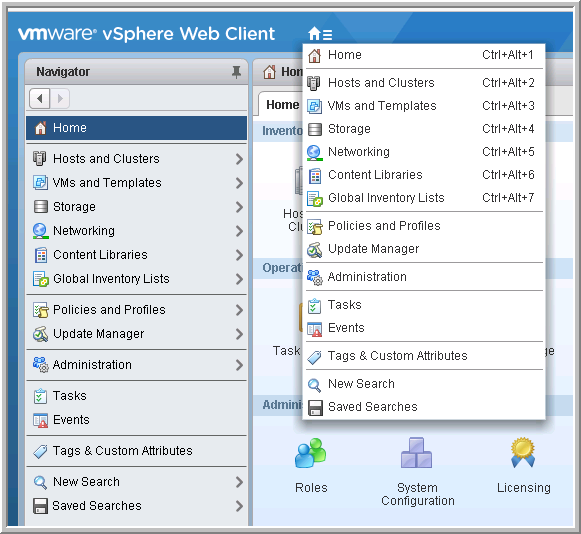This screenshot has height=534, width=581.
Task: Click the Tasks clipboard icon in Navigator
Action: click(40, 396)
